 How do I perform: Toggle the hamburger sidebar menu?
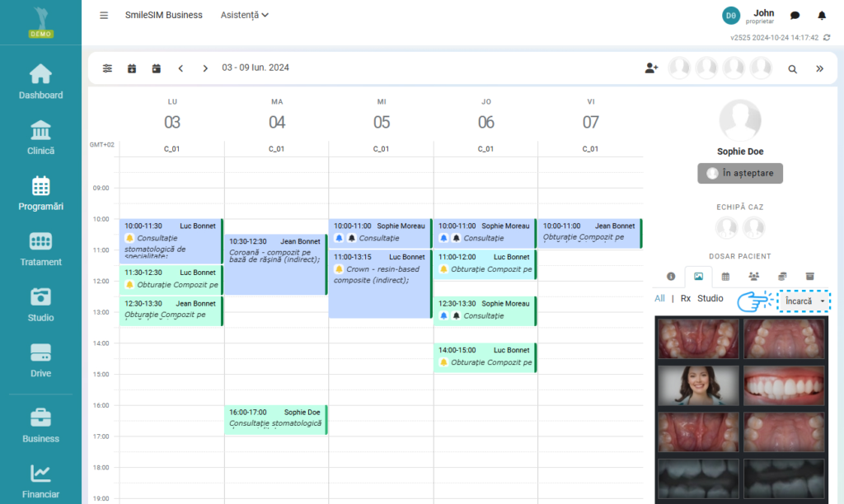104,15
